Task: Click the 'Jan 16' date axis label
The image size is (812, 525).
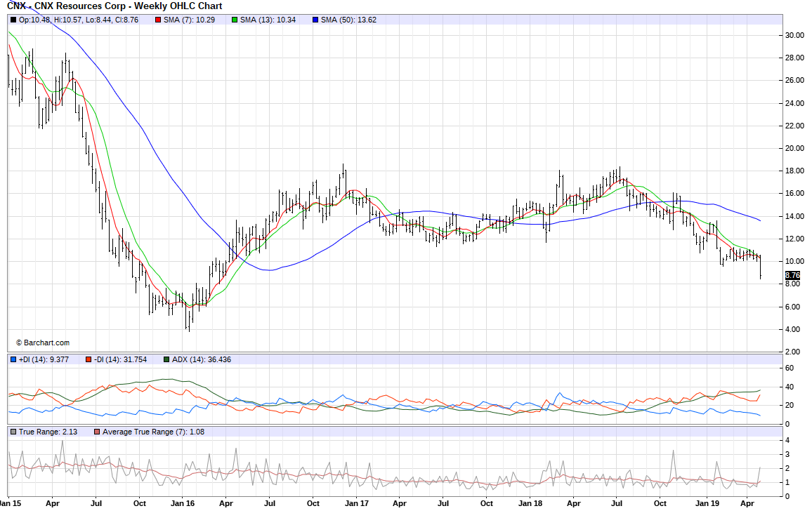Action: click(x=183, y=503)
